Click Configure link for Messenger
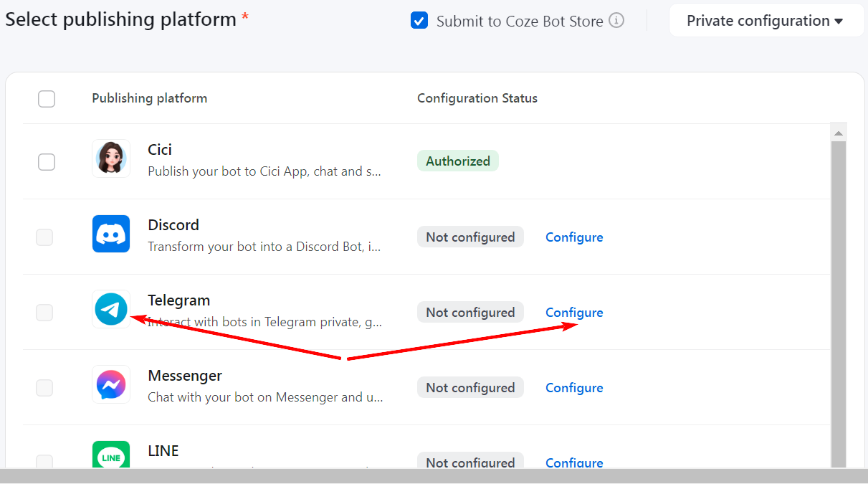Viewport: 868px width, 484px height. point(574,388)
